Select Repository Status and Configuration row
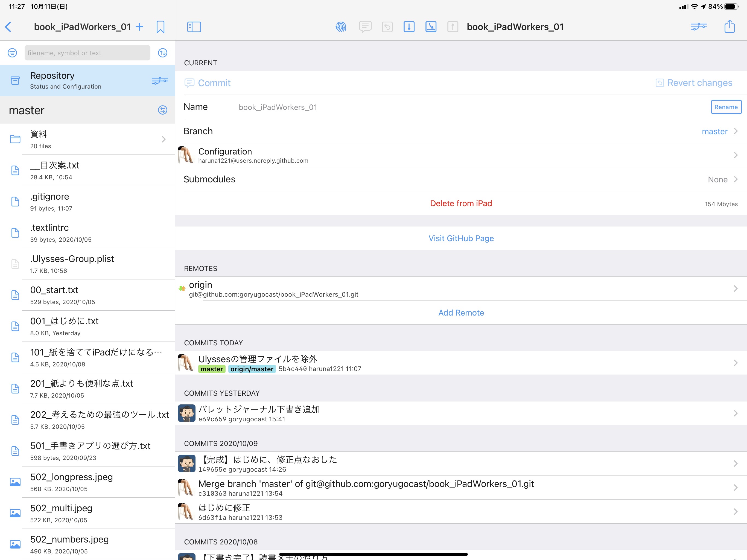747x560 pixels. 87,81
